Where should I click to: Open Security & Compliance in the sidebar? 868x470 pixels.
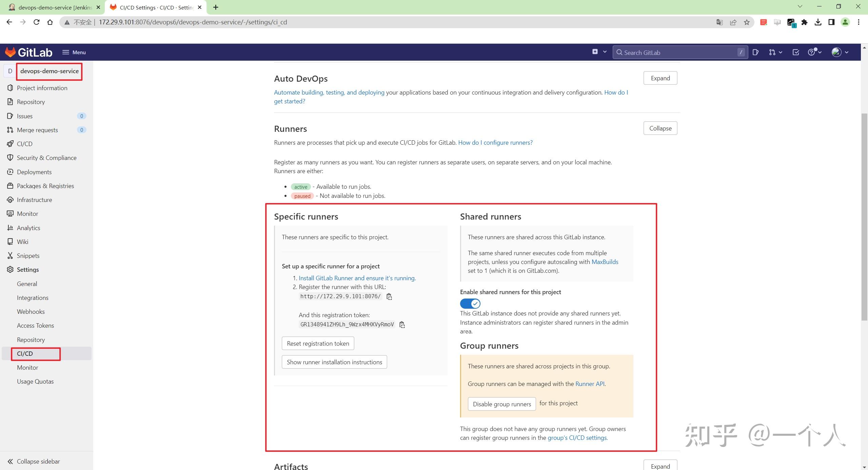point(46,158)
